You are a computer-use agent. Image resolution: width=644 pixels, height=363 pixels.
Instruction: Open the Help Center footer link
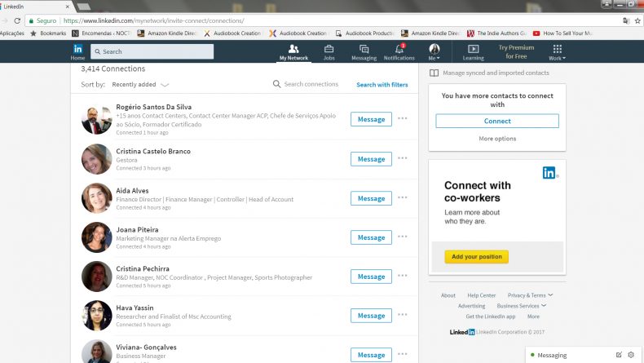(x=481, y=295)
